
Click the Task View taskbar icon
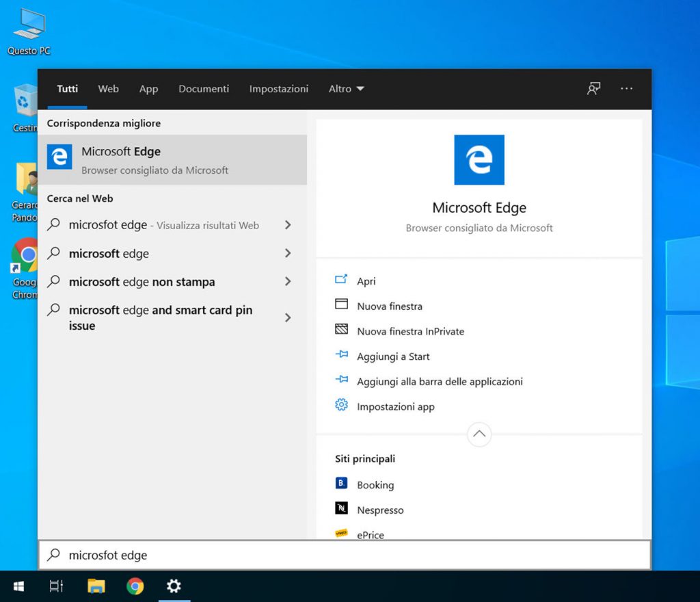click(56, 586)
